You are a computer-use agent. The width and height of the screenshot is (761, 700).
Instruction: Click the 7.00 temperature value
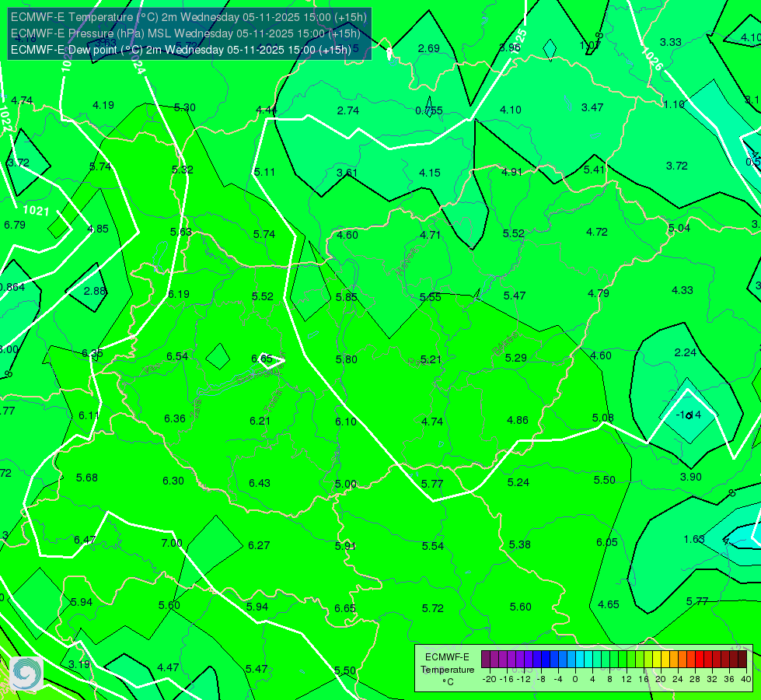[172, 543]
